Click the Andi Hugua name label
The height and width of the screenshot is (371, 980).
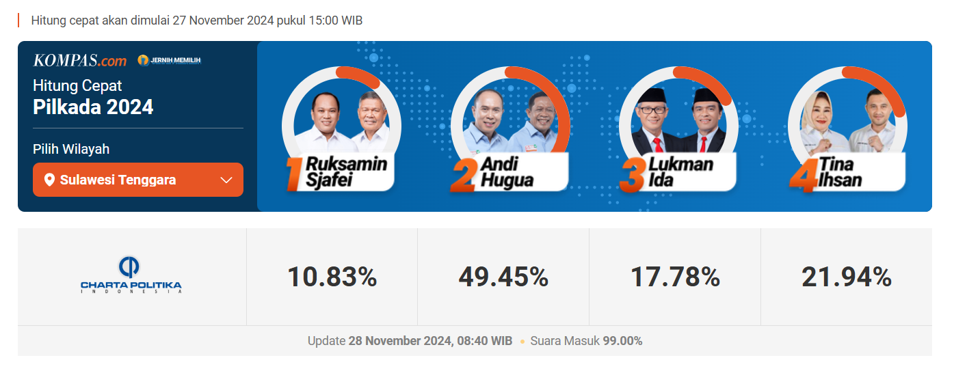(507, 172)
